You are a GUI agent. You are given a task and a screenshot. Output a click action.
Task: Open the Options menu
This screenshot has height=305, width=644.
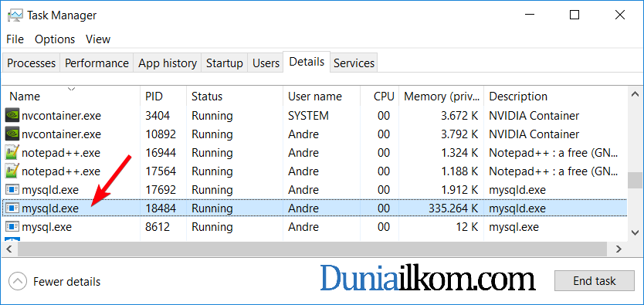coord(55,39)
